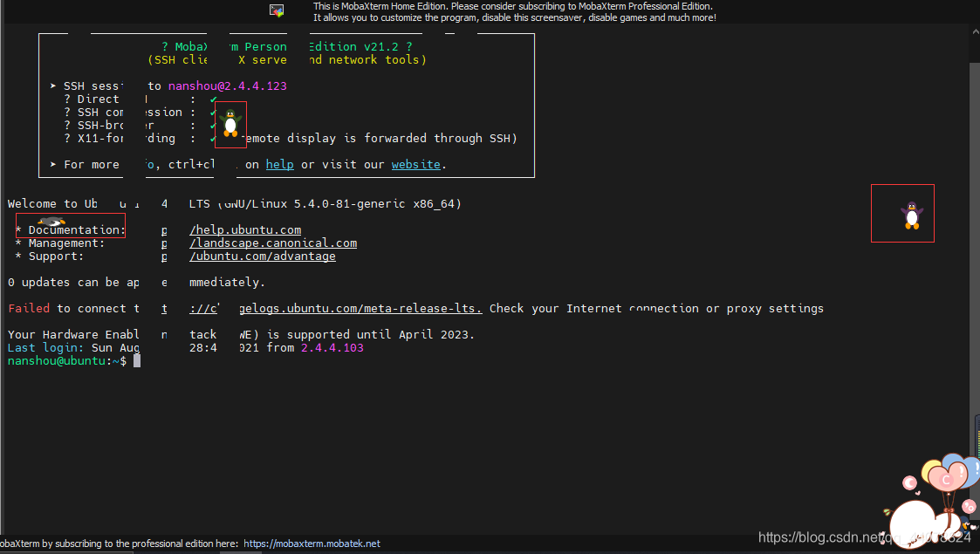The height and width of the screenshot is (554, 980).
Task: Open the meta-release-lts changelogs URL
Action: (x=360, y=309)
